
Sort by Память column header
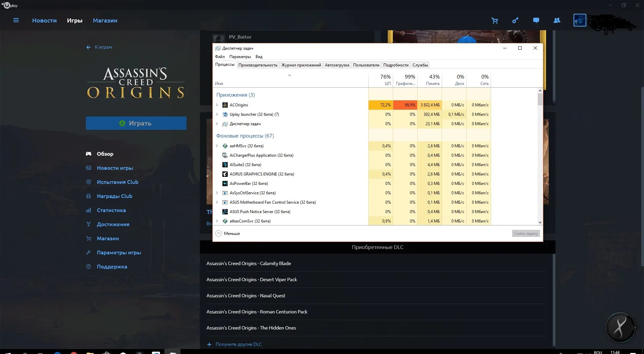coord(430,80)
